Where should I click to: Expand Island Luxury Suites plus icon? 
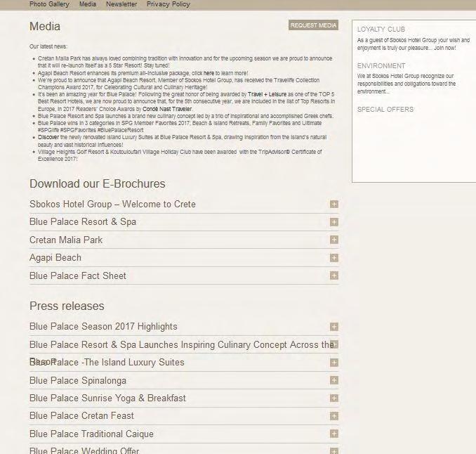pos(334,363)
